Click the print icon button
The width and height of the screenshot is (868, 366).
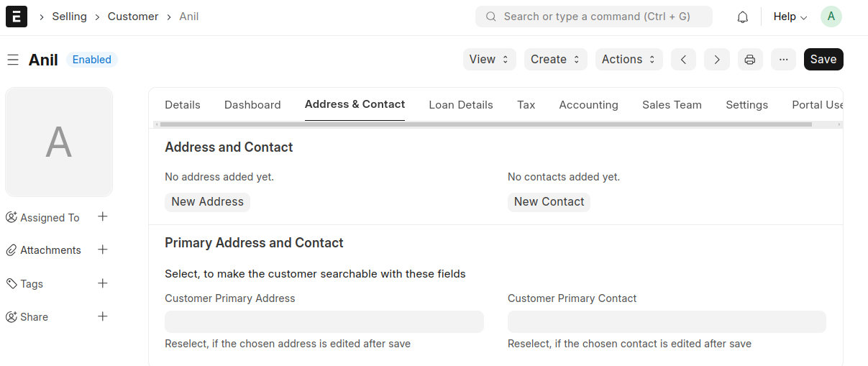point(750,60)
